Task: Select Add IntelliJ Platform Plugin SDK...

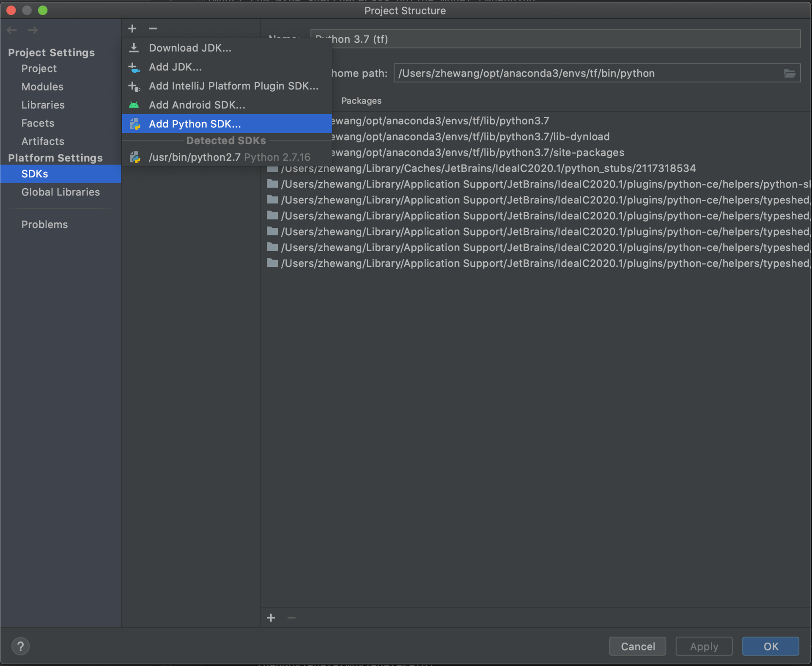Action: [x=233, y=86]
